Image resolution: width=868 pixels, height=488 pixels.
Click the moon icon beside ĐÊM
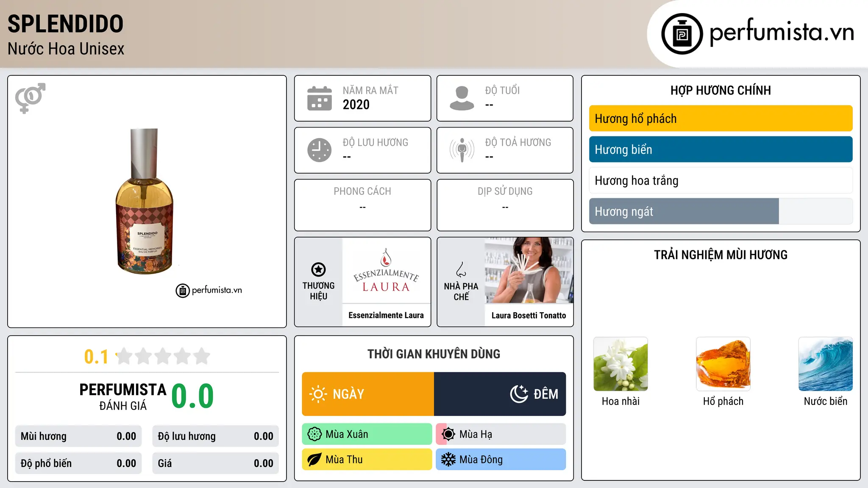(519, 394)
